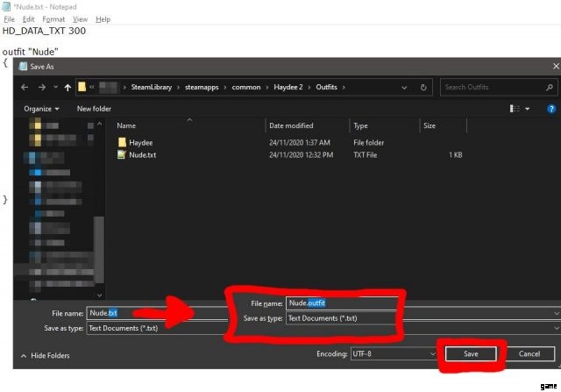Image resolution: width=561 pixels, height=392 pixels.
Task: Expand the Encoding UTF-8 dropdown
Action: click(x=431, y=353)
